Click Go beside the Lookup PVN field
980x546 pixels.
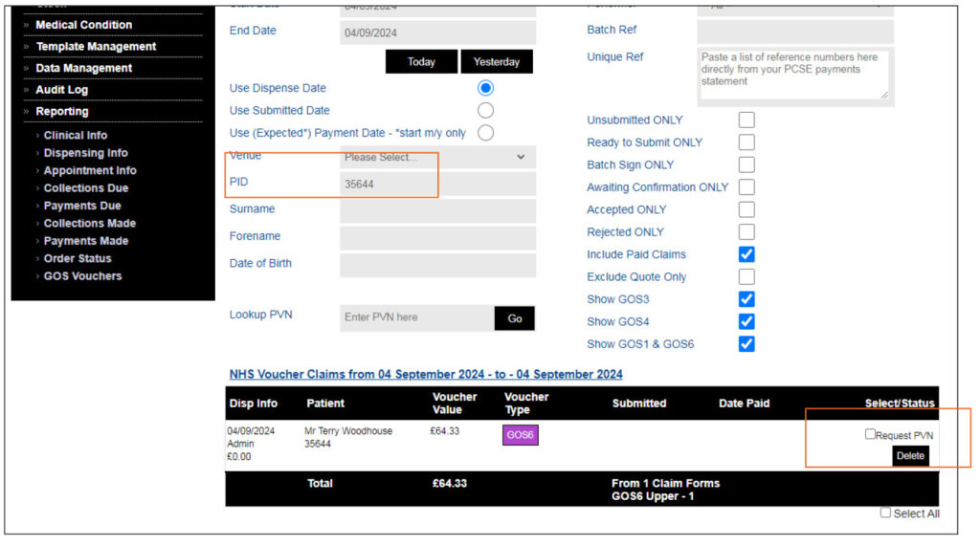coord(515,318)
